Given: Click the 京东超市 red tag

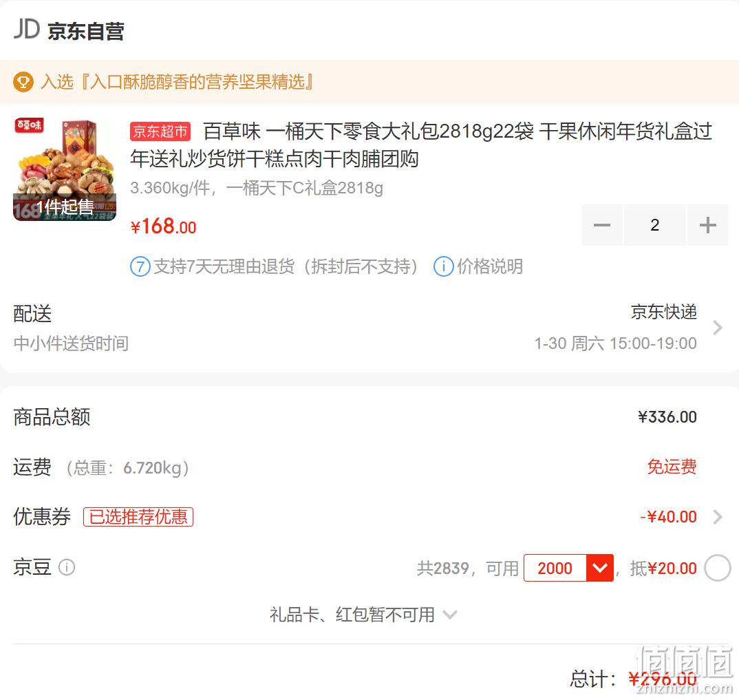Looking at the screenshot, I should [160, 131].
